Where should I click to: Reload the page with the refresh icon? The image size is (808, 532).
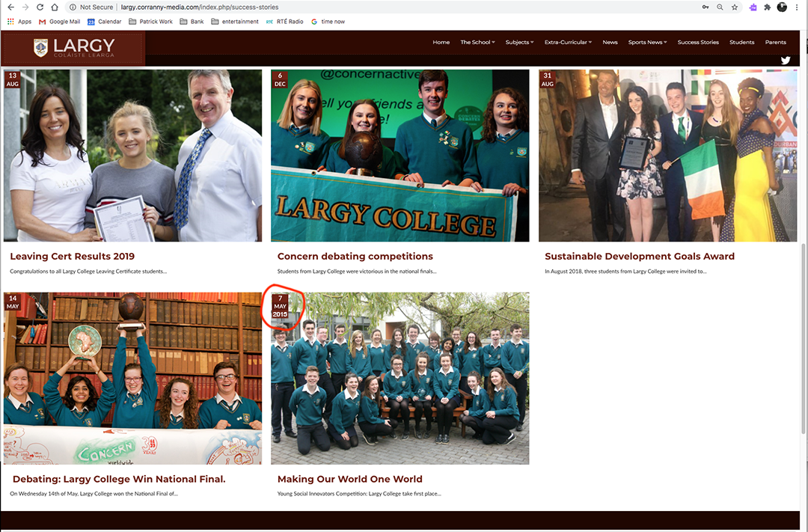[40, 7]
